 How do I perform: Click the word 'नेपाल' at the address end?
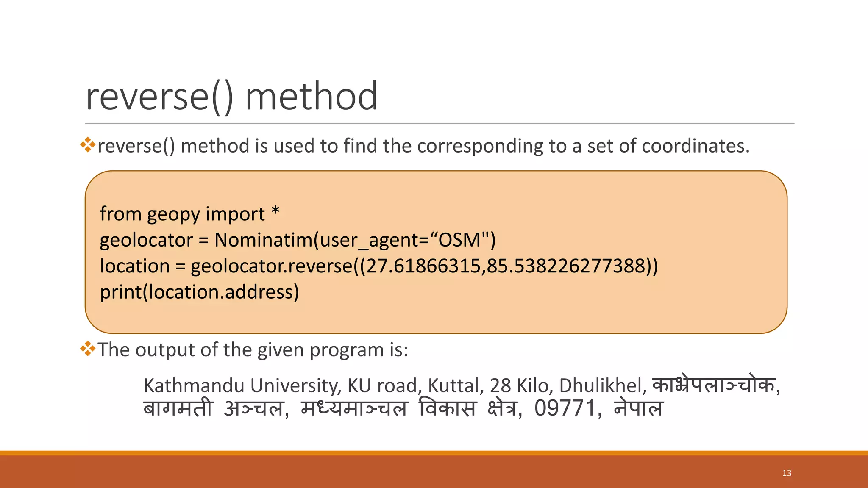(x=638, y=408)
